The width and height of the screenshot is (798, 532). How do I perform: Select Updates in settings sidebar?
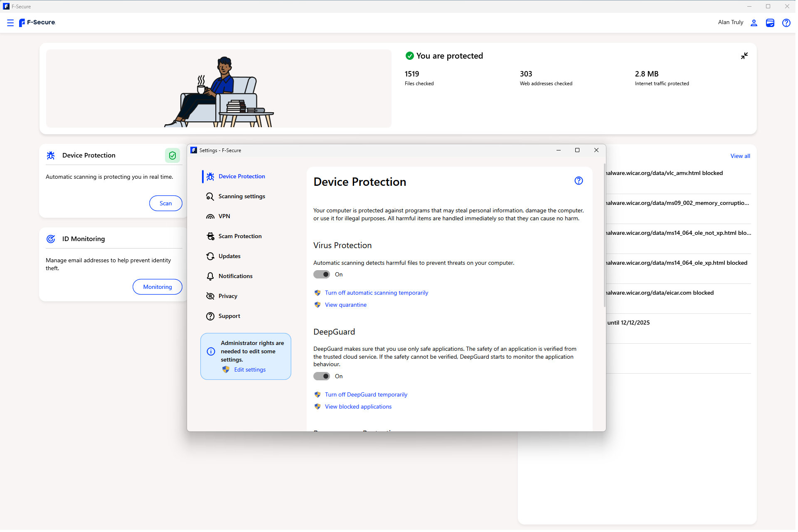pyautogui.click(x=229, y=255)
